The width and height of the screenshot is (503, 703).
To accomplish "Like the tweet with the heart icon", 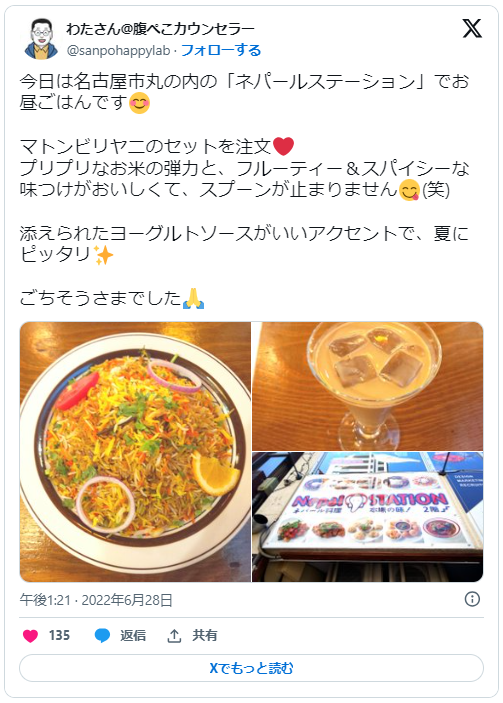I will (30, 636).
